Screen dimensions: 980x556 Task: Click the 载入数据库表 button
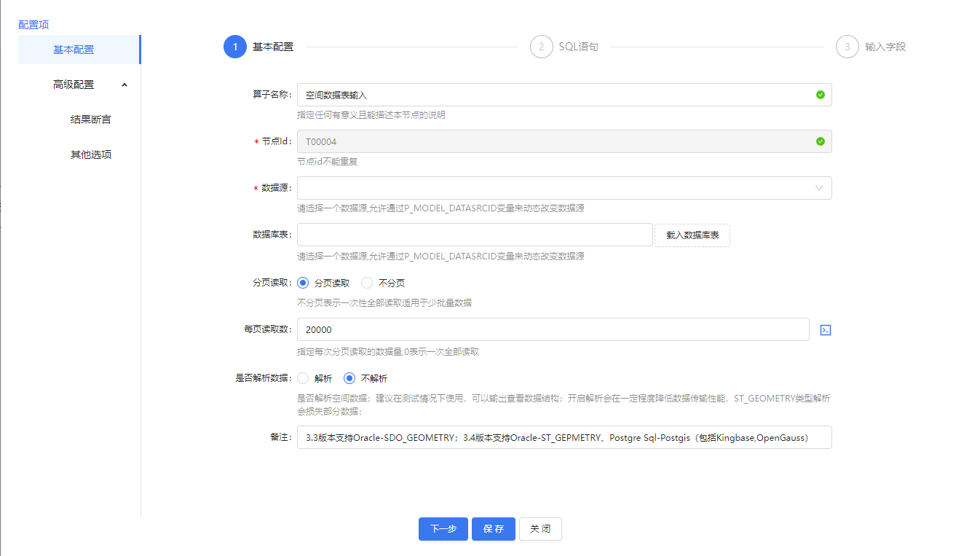692,235
